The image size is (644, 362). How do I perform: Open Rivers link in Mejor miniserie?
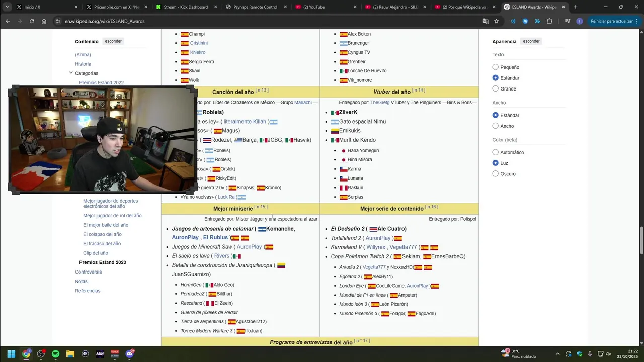[x=221, y=256]
